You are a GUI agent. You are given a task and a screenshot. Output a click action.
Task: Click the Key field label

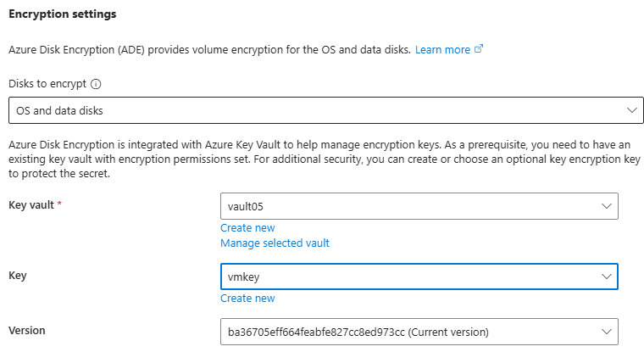[x=18, y=277]
